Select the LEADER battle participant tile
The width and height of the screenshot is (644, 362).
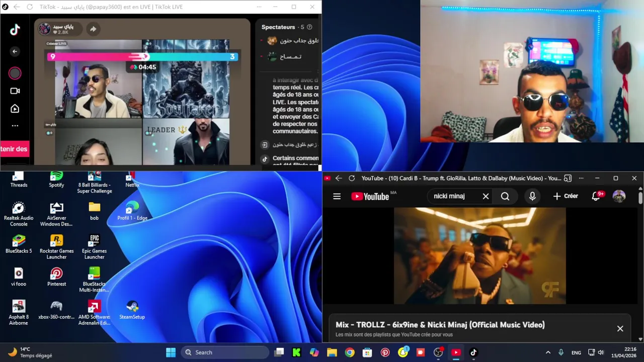[186, 141]
